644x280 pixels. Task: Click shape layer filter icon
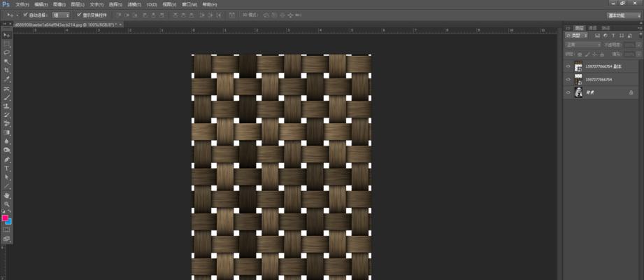click(x=621, y=36)
